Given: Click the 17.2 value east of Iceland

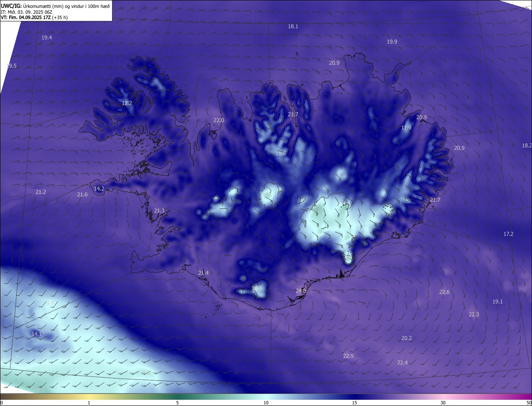Looking at the screenshot, I should (x=508, y=234).
